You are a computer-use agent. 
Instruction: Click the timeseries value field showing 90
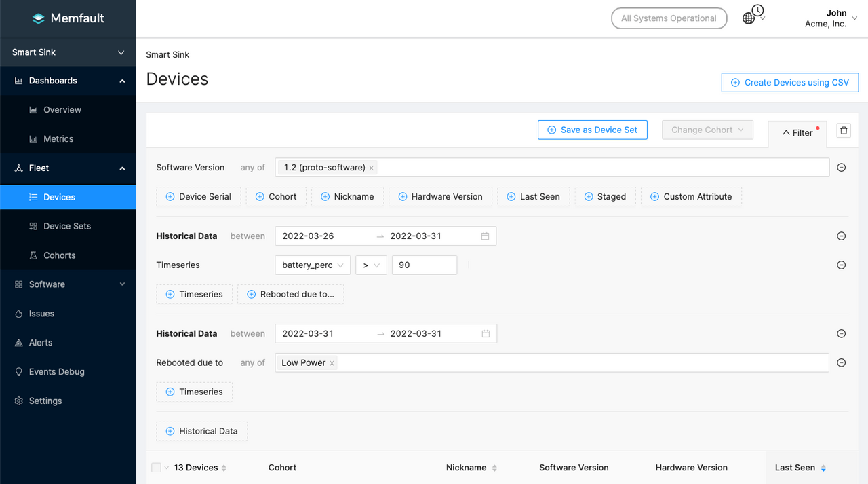coord(424,265)
